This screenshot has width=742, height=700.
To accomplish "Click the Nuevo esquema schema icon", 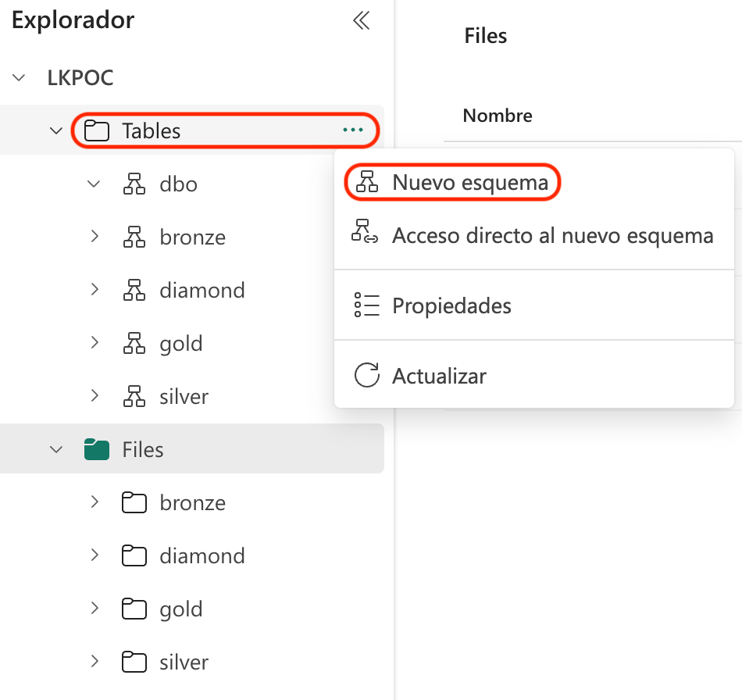I will pos(366,182).
